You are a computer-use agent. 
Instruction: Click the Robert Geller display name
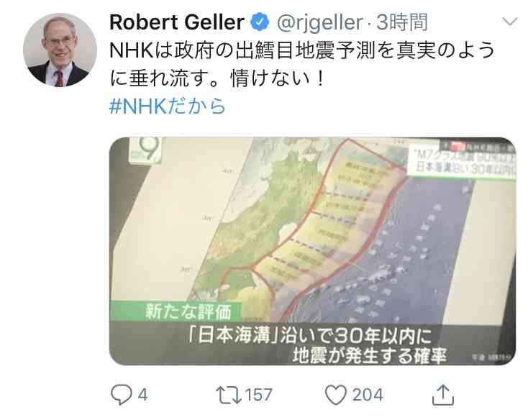click(x=177, y=22)
